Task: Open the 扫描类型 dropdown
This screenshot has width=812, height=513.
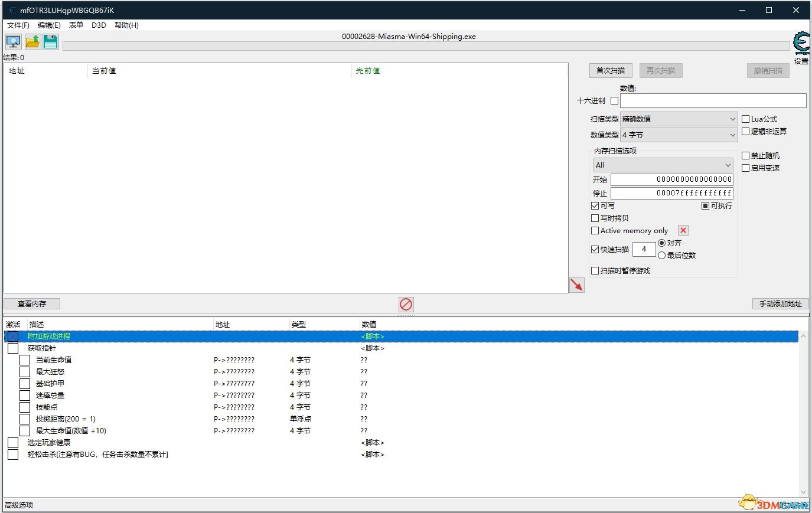Action: tap(679, 119)
